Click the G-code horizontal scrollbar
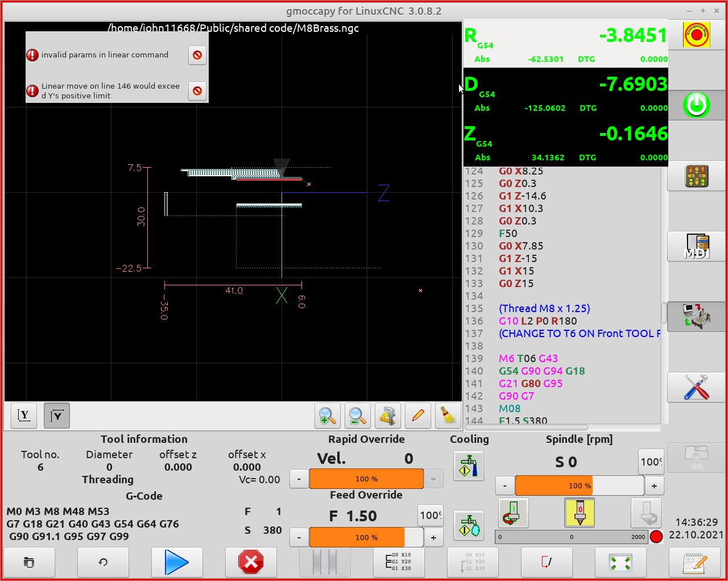This screenshot has height=581, width=728. [x=527, y=428]
